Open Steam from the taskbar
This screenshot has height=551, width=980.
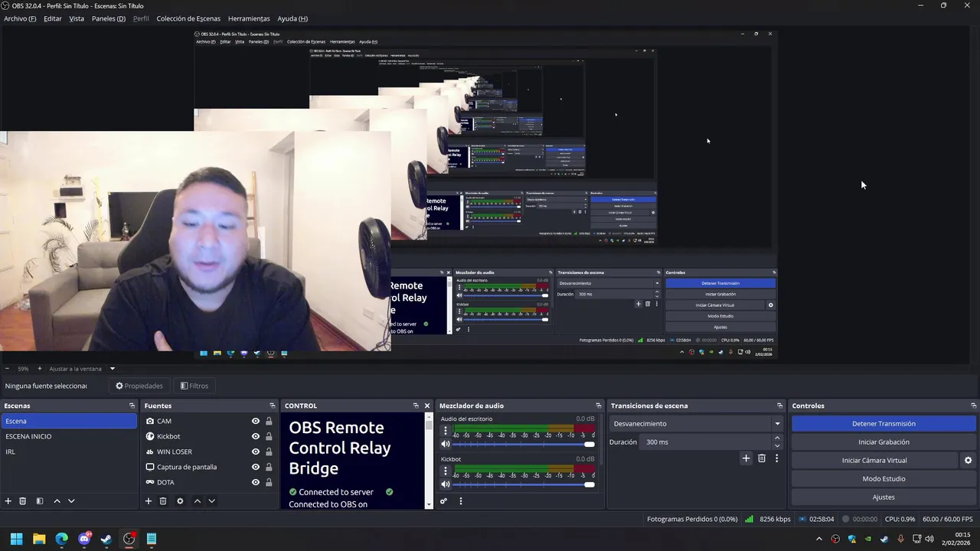[106, 539]
